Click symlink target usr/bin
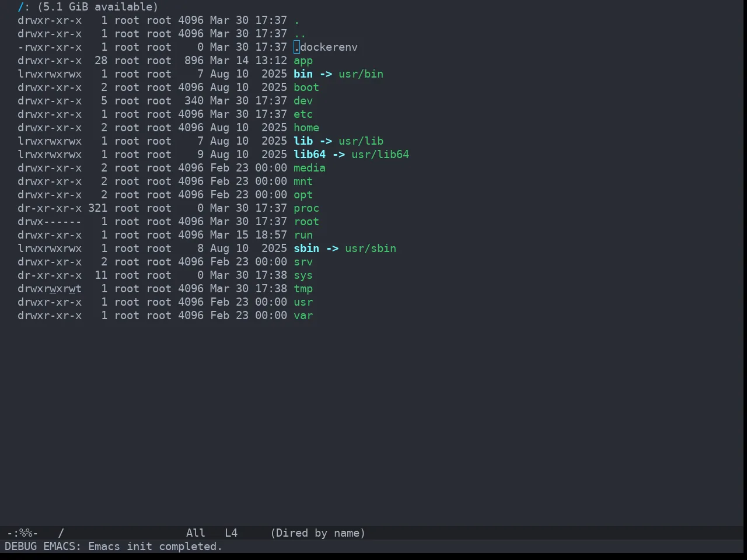The image size is (747, 560). pos(361,74)
